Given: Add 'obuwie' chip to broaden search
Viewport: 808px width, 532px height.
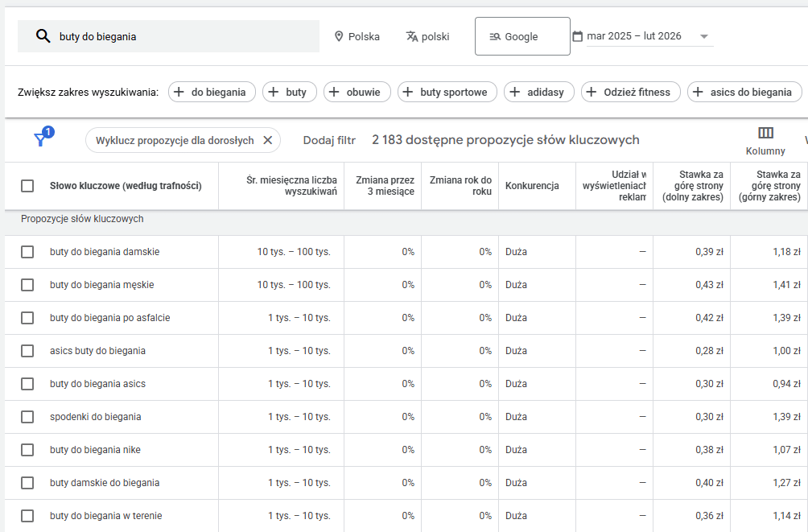Looking at the screenshot, I should 357,93.
